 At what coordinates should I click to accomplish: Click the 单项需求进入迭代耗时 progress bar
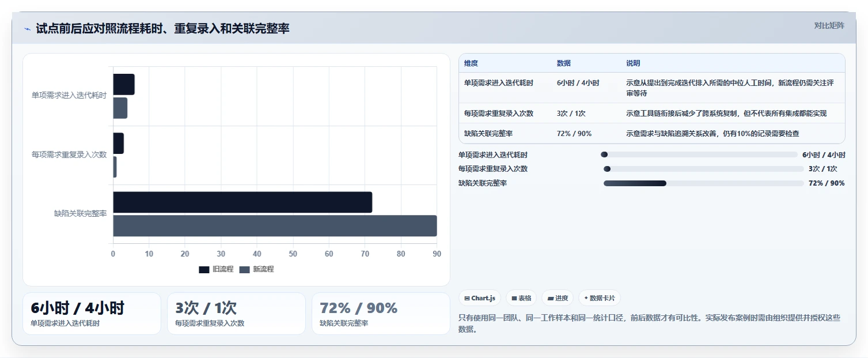[x=699, y=154]
